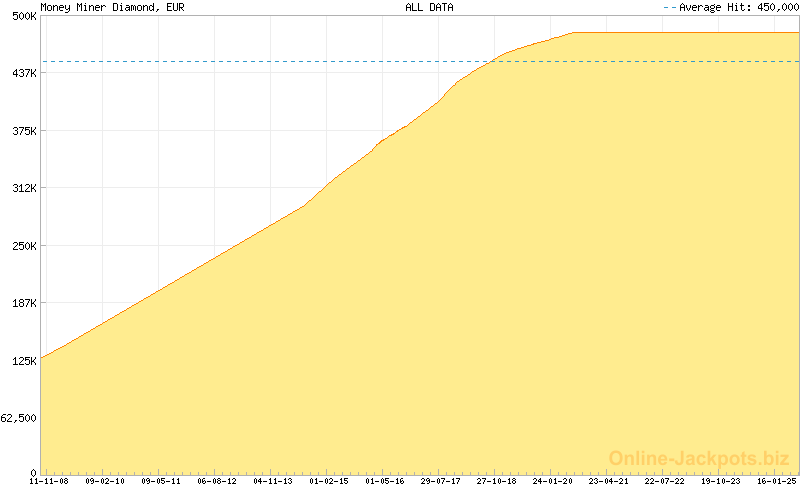Select the 01-05-16 date on the x-axis
Viewport: 800px width, 490px height.
click(x=385, y=482)
